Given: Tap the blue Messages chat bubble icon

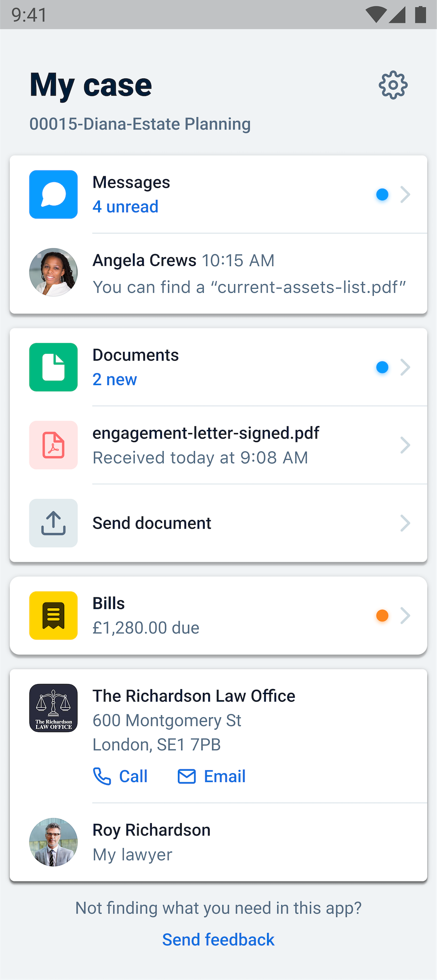Looking at the screenshot, I should [x=53, y=195].
